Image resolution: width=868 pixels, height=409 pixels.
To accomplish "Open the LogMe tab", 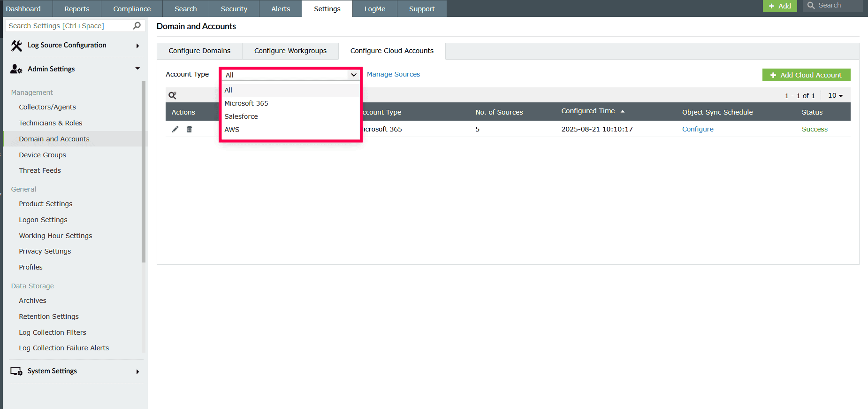I will tap(375, 9).
